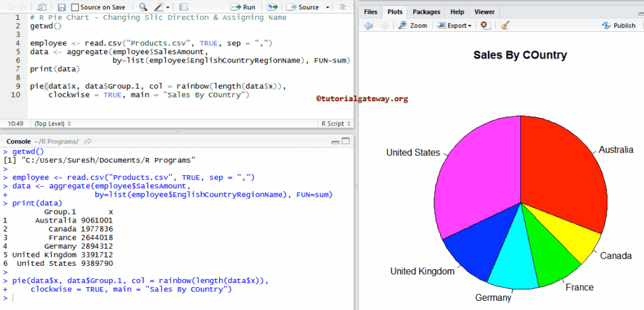This screenshot has width=644, height=310.
Task: Click 'print(data)' on editor line 7
Action: tap(55, 69)
